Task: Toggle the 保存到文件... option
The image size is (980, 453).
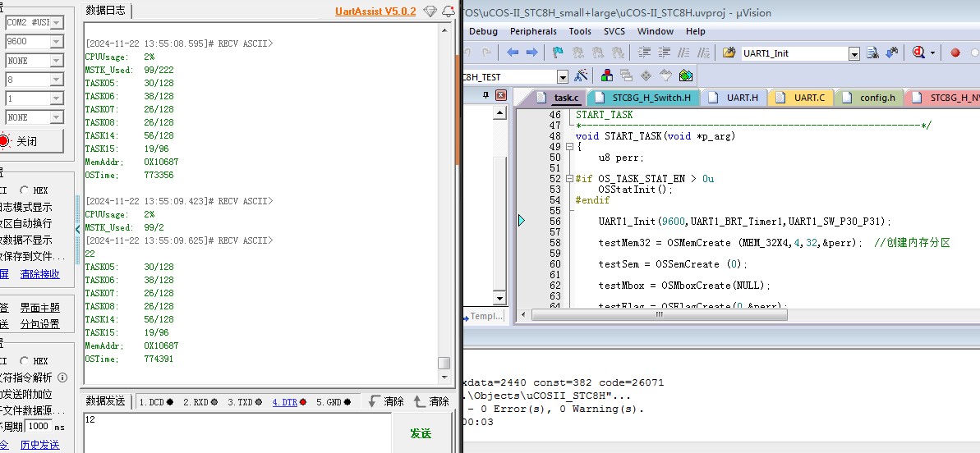Action: [32, 256]
